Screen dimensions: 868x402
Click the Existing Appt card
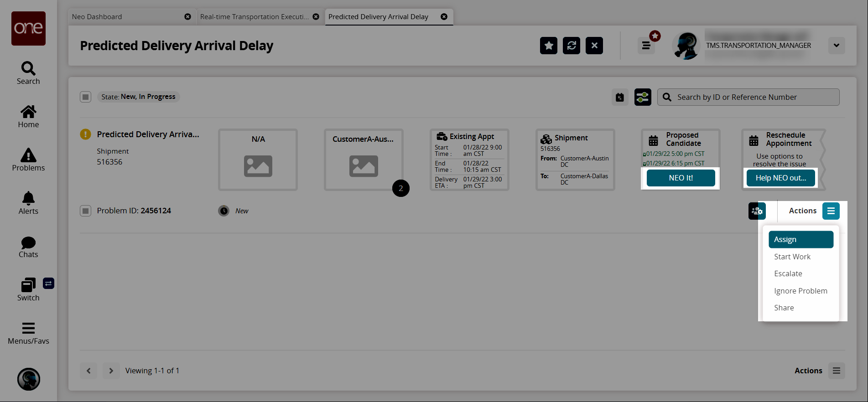(469, 160)
